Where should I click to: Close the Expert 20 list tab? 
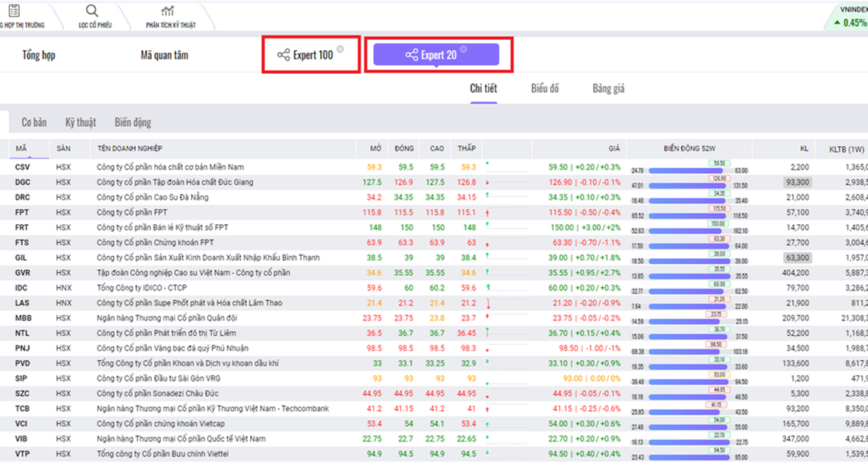pyautogui.click(x=463, y=49)
